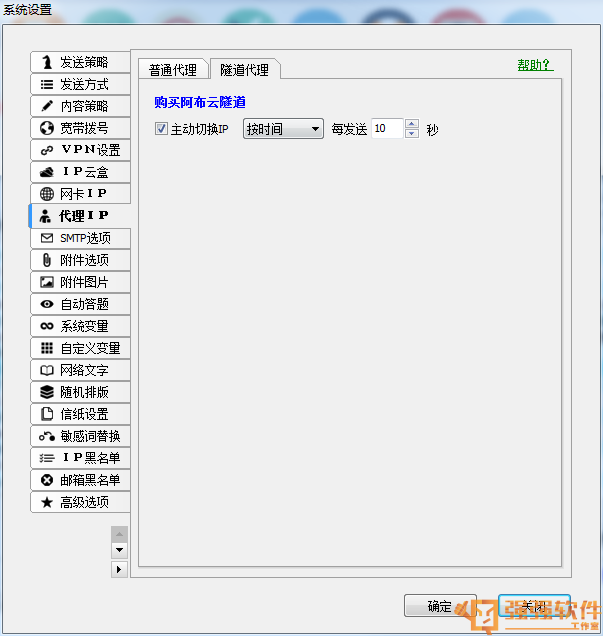Open the 自定义变量 settings page
Screen dimensions: 603x636
tap(80, 348)
